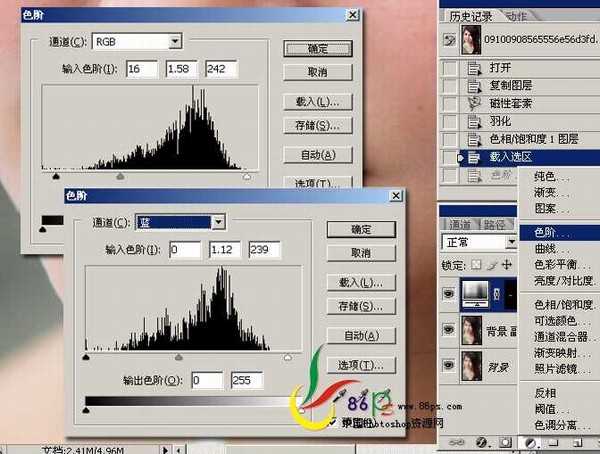
Task: Click 自动(A) in the RGB Levels dialog
Action: coord(316,155)
